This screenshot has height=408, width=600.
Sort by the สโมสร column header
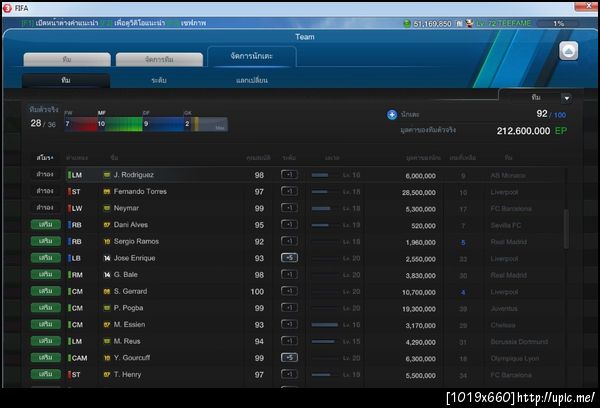click(45, 158)
